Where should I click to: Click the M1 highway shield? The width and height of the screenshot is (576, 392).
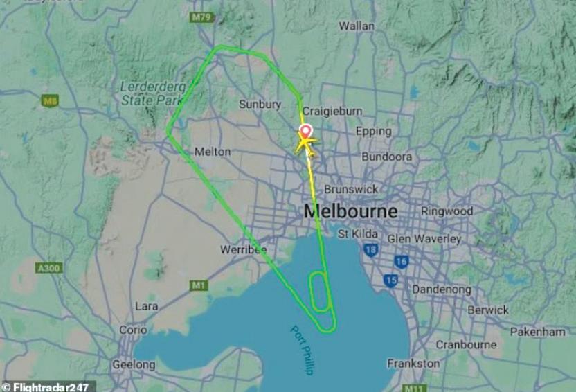pos(199,285)
